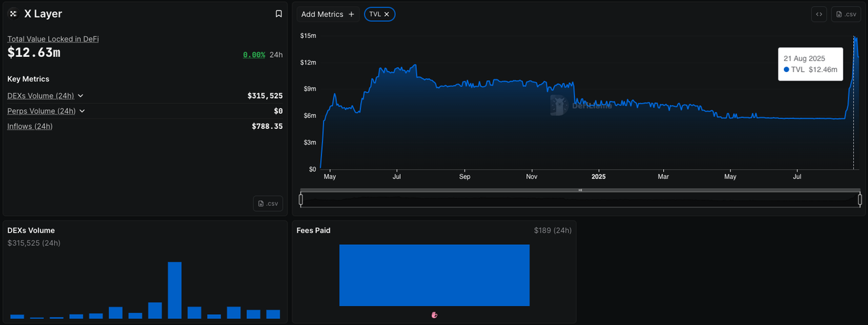This screenshot has width=868, height=325.
Task: Click the 0.00% 24h change value
Action: [254, 55]
